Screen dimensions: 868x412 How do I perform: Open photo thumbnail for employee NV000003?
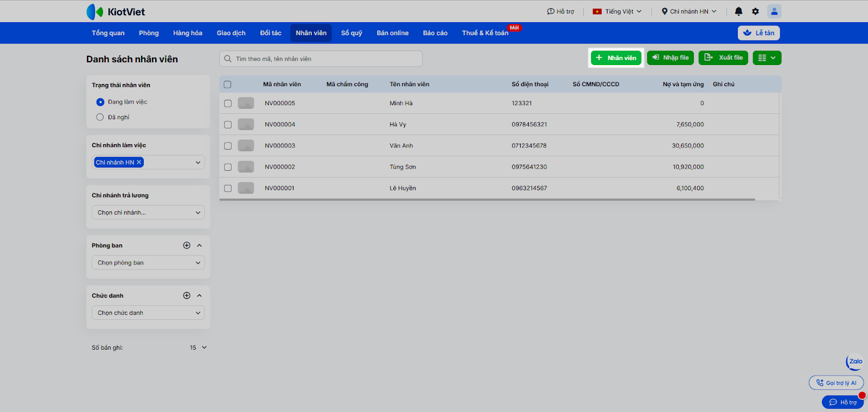pyautogui.click(x=246, y=146)
